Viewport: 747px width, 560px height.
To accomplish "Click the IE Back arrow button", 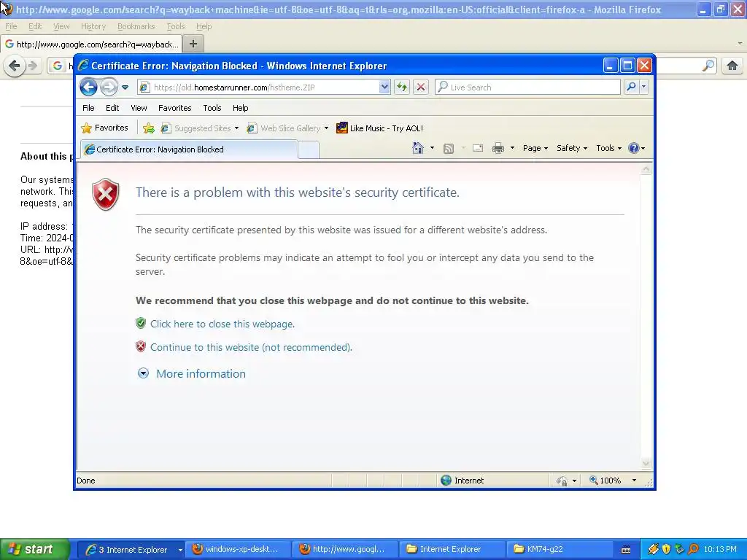I will click(x=88, y=87).
